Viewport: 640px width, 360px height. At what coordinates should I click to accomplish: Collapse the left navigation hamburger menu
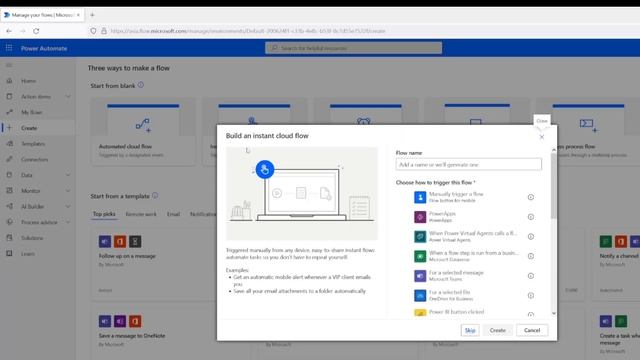[x=9, y=65]
